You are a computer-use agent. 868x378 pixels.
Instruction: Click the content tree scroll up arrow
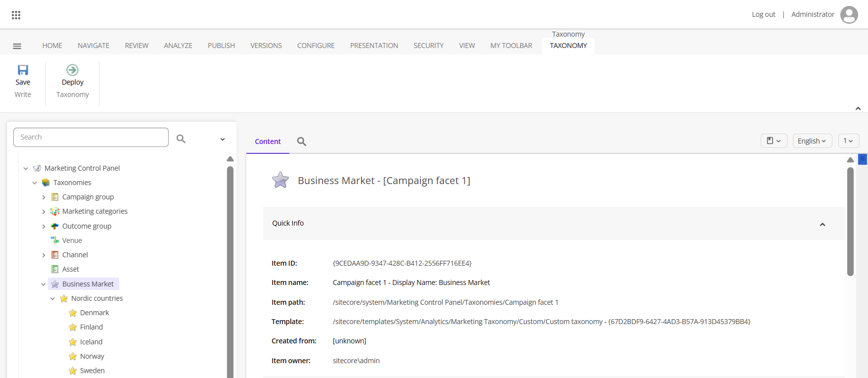[x=230, y=159]
